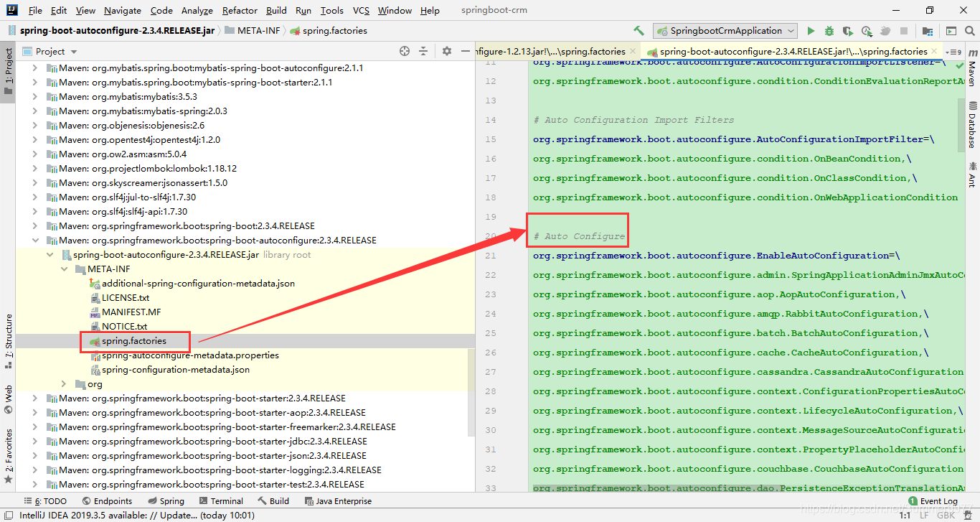Click the profiler run icon
980x522 pixels.
(x=867, y=31)
